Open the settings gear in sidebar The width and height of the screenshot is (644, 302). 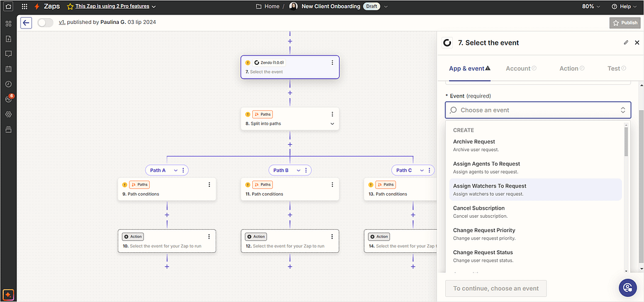pos(8,115)
